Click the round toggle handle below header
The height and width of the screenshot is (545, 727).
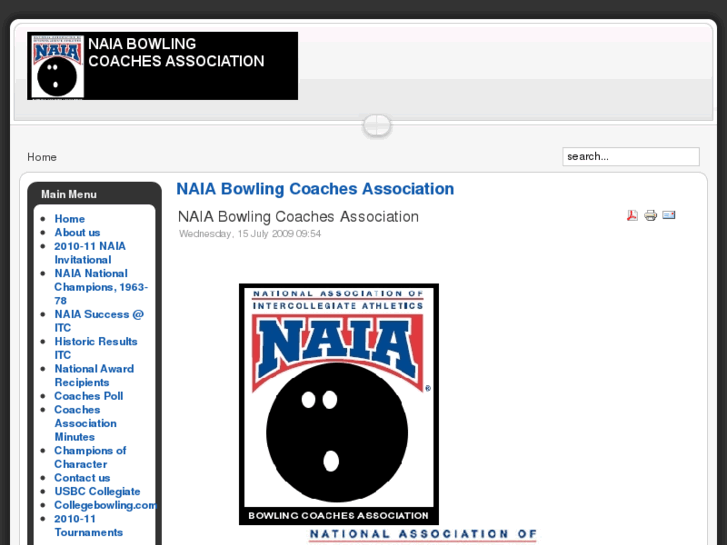(x=377, y=126)
